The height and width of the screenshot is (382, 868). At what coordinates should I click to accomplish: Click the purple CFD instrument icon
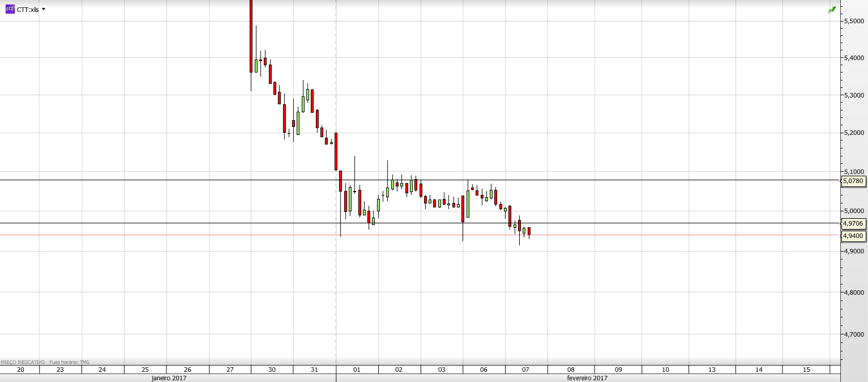[x=10, y=9]
